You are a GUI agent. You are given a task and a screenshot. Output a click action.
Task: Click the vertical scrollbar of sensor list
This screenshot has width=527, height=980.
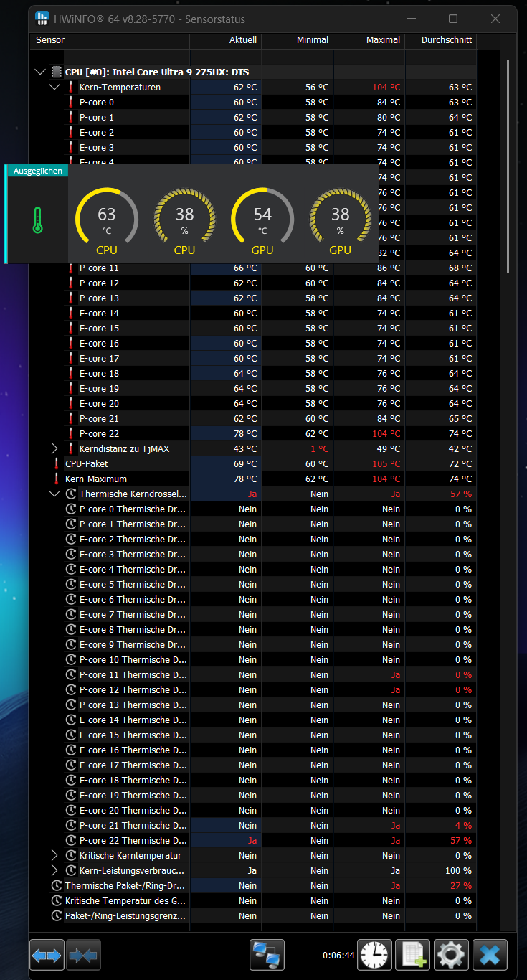508,165
